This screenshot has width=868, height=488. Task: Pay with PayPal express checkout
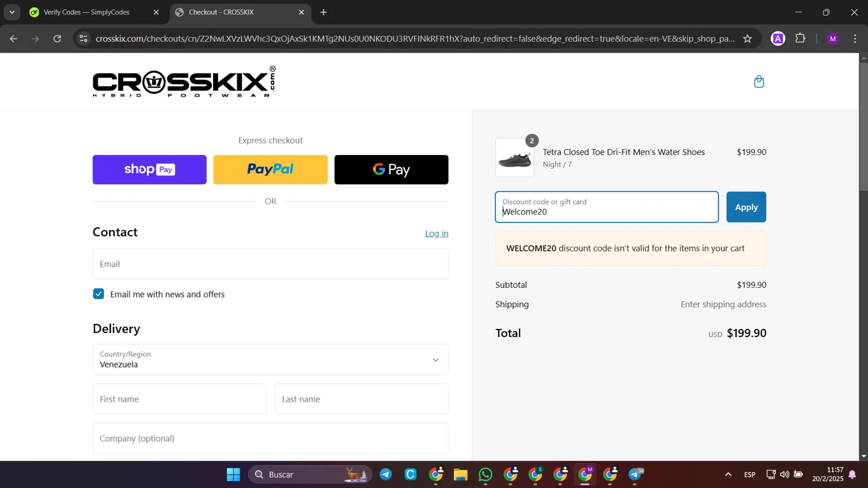tap(270, 169)
